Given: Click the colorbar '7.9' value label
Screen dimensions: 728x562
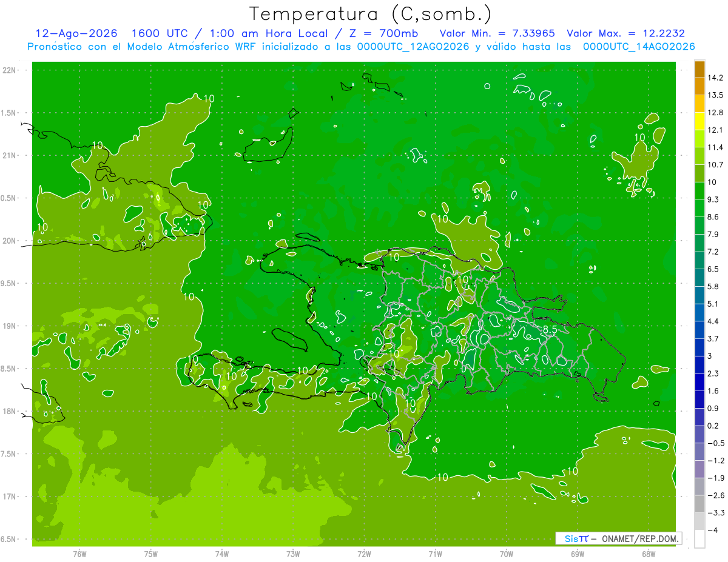Looking at the screenshot, I should click(x=713, y=235).
